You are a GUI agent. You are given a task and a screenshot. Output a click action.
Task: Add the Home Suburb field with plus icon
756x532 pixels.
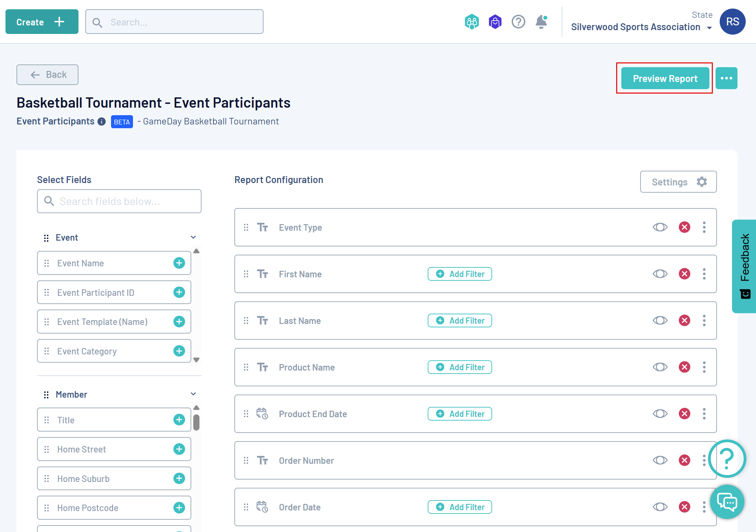(x=179, y=479)
